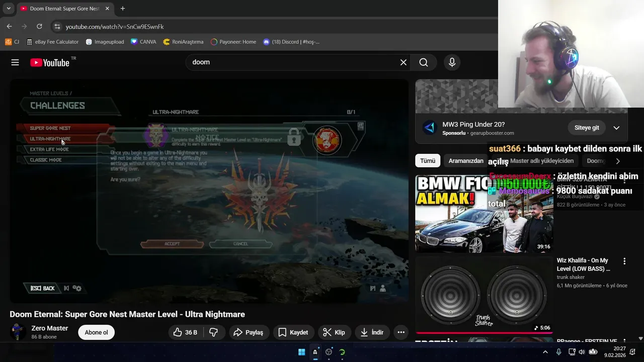The image size is (644, 362).
Task: Open the Zero Master channel name
Action: (x=50, y=328)
